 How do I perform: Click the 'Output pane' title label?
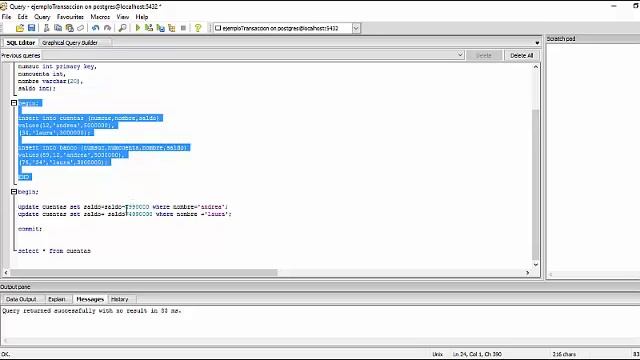[x=15, y=287]
